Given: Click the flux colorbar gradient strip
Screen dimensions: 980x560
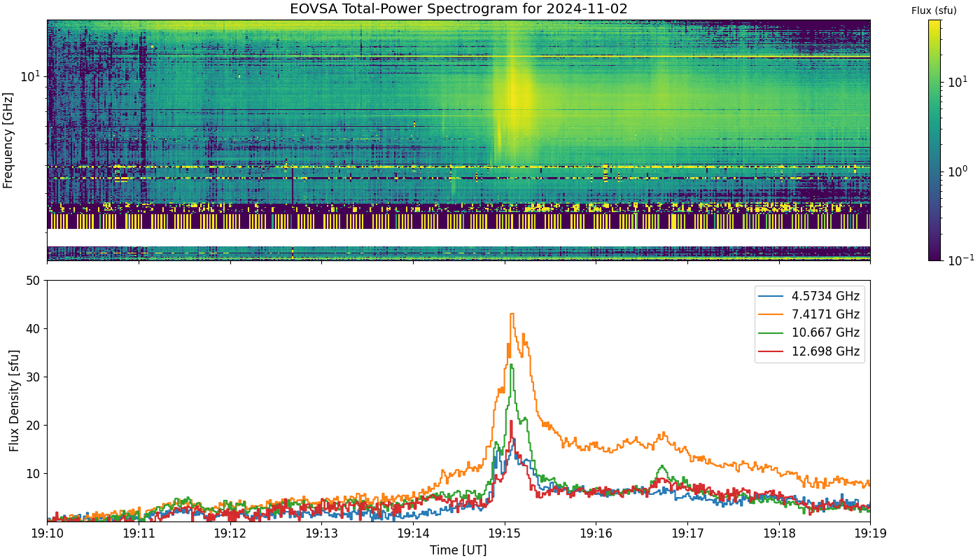Looking at the screenshot, I should 934,140.
